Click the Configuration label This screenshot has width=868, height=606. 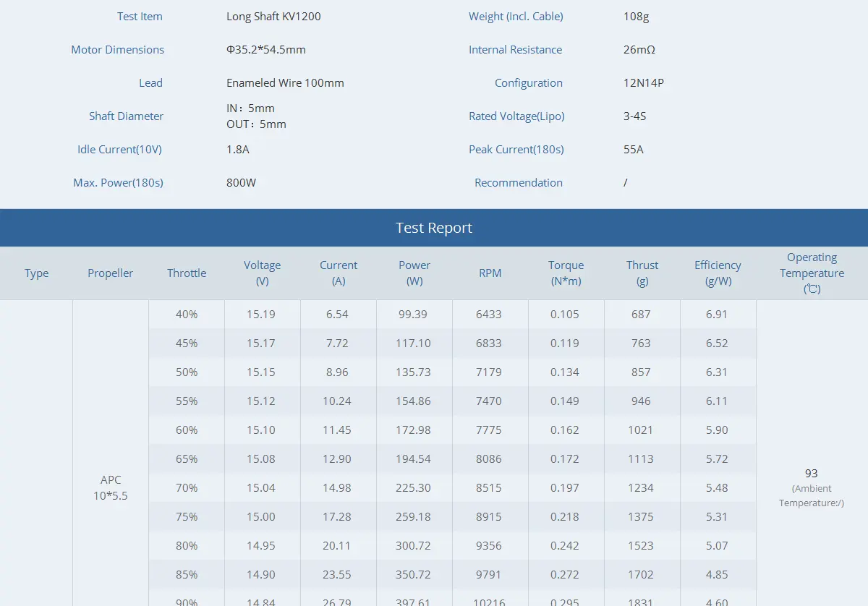click(529, 82)
